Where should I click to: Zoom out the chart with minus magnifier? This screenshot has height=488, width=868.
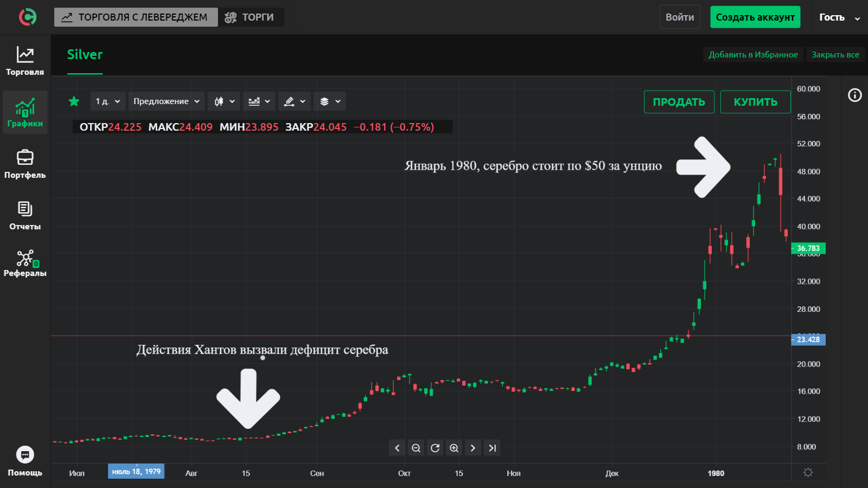click(x=416, y=448)
